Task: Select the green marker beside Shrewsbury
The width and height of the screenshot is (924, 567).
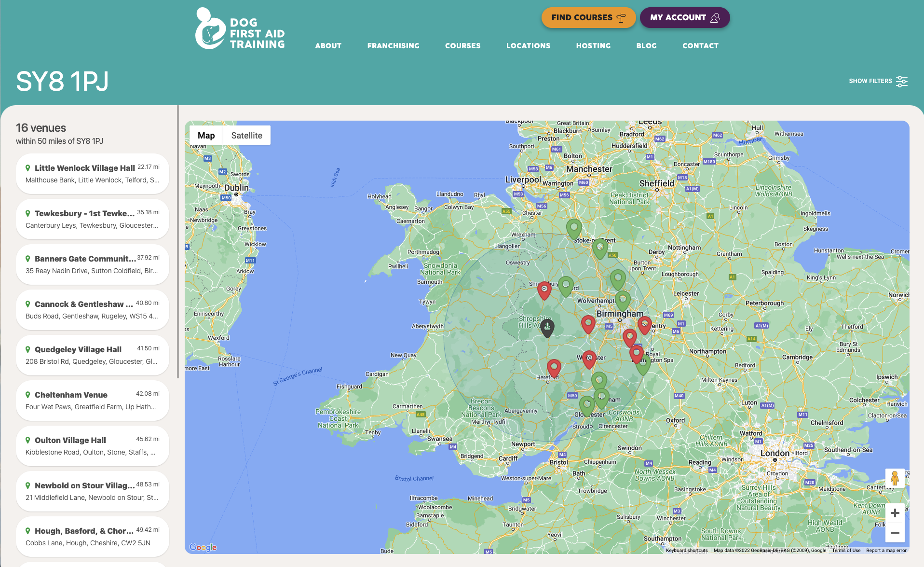Action: (x=566, y=286)
